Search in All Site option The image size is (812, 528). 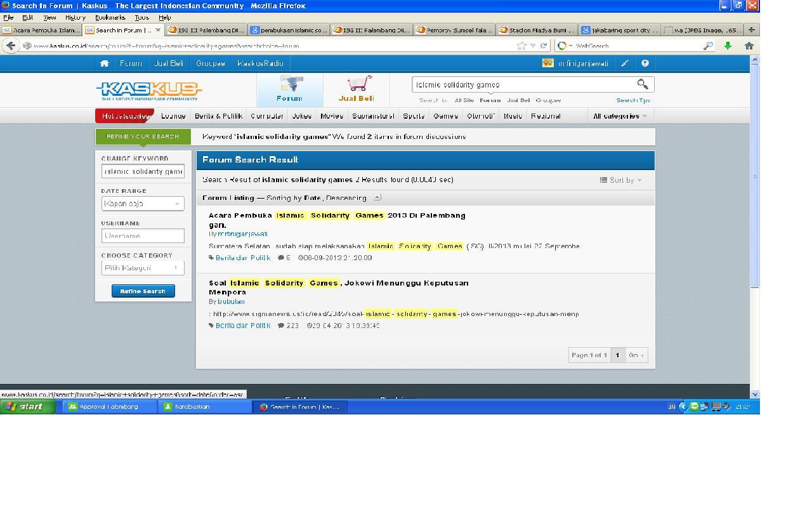click(x=464, y=100)
